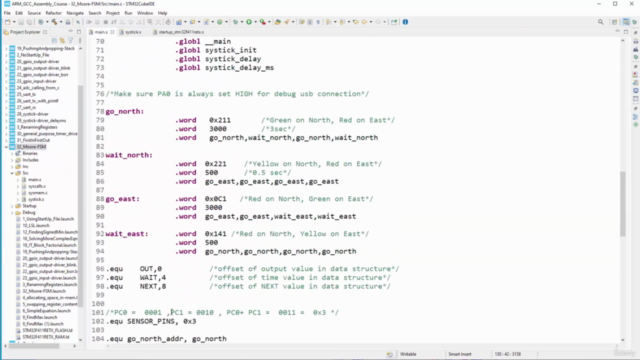Select main.s in the Src folder
The image size is (640, 360).
click(35, 180)
